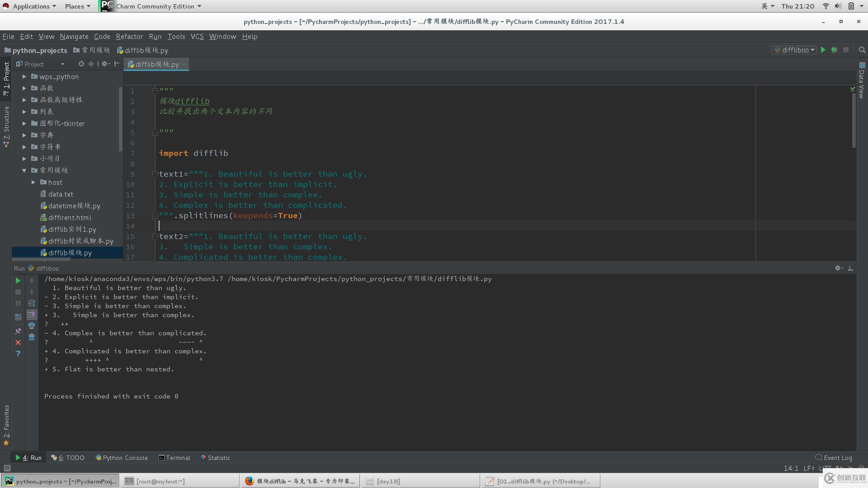This screenshot has height=488, width=868.
Task: Open data.txt in the project tree
Action: (61, 194)
